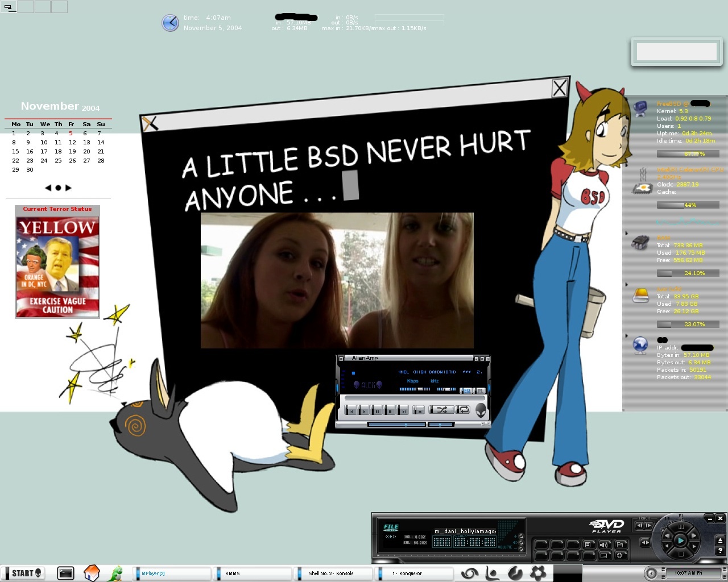Screen dimensions: 728x582
Task: Click the globe network icon in system monitor
Action: click(640, 345)
